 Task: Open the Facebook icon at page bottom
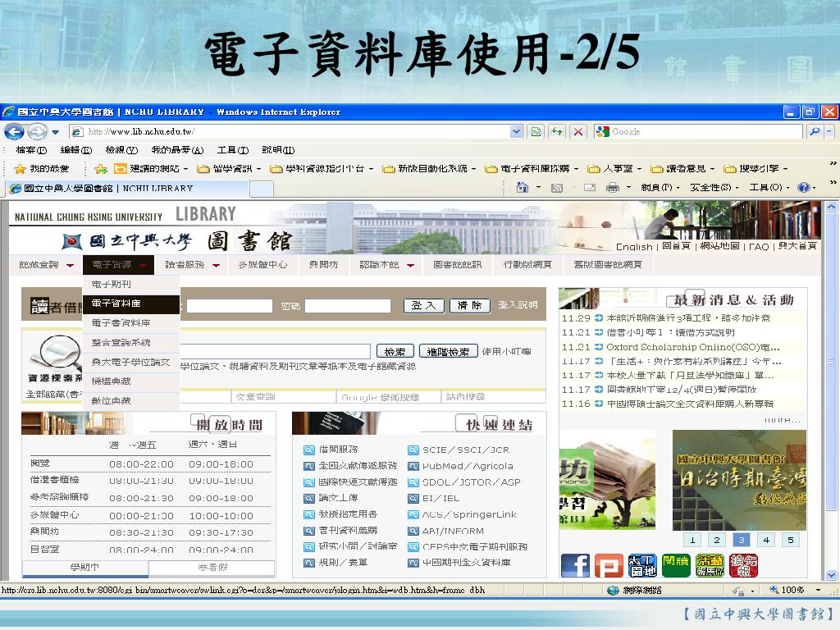(575, 566)
